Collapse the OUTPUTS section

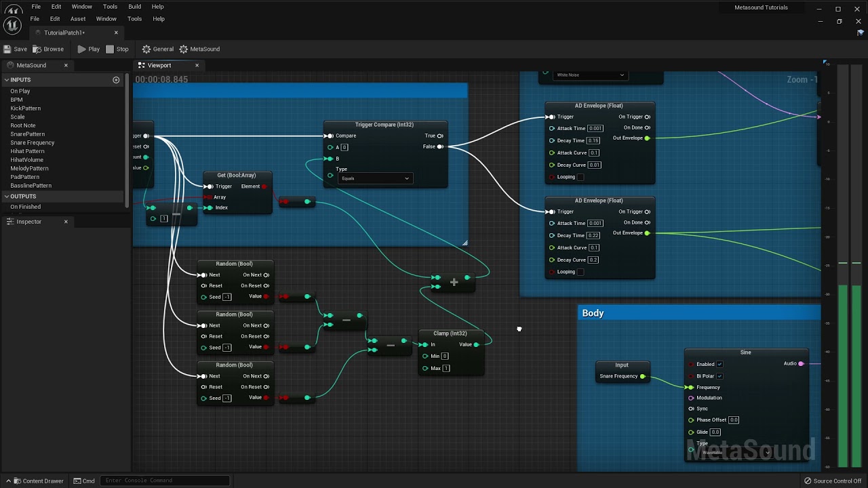[x=6, y=197]
